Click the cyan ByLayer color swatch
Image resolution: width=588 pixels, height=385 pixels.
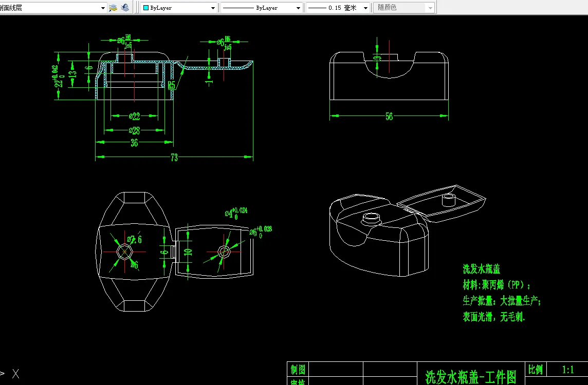tap(146, 8)
